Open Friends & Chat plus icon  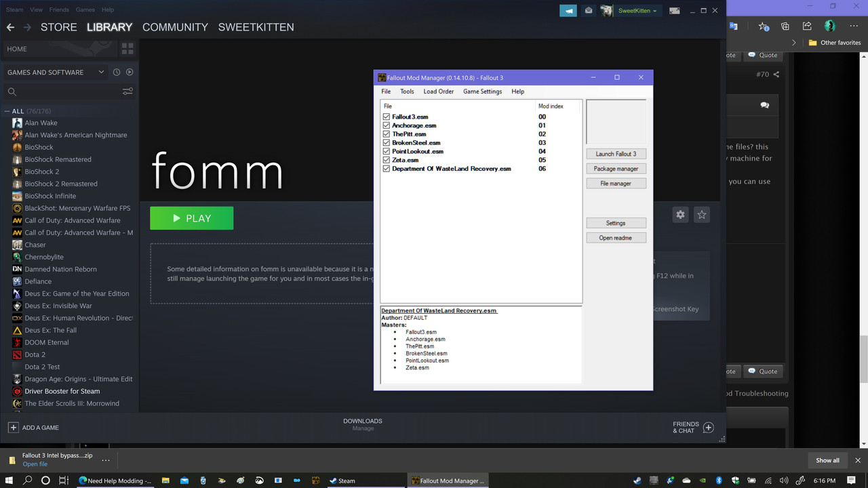(709, 428)
